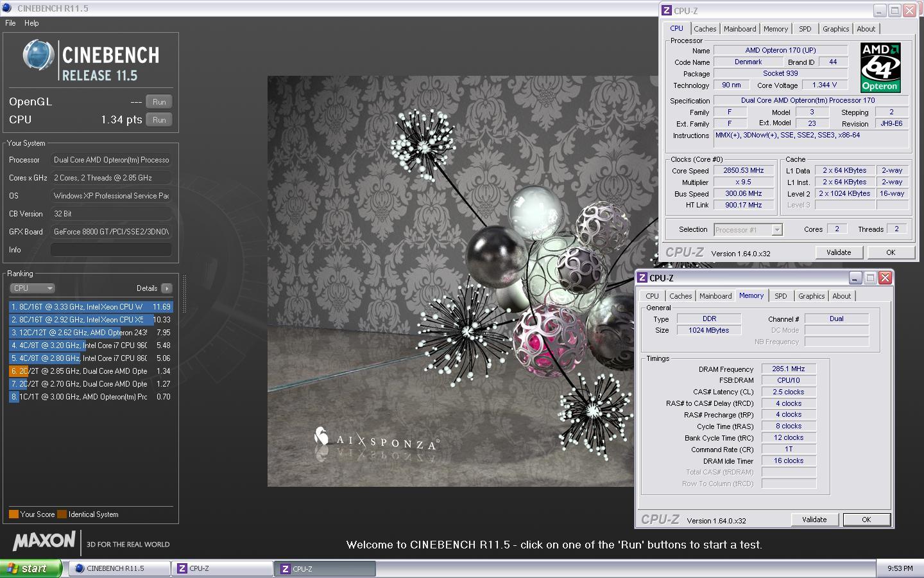Click the rendered scene image
This screenshot has height=578, width=924.
coord(450,281)
